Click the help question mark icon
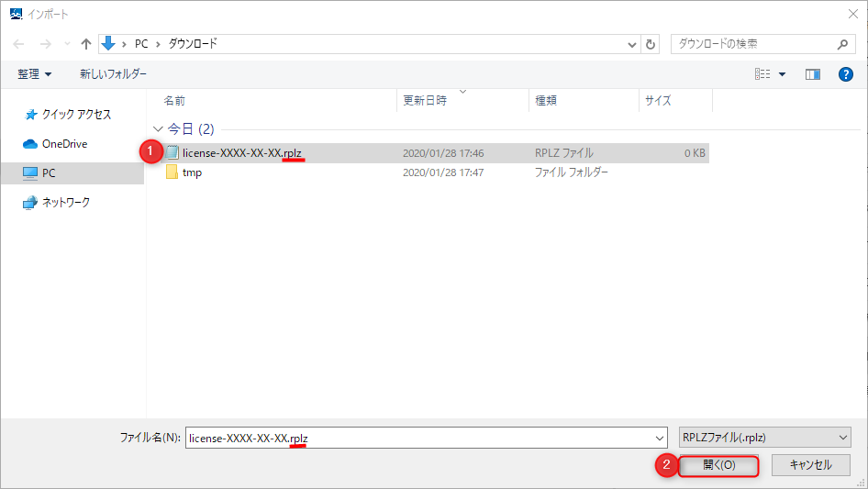Screen dimensions: 868x489 (846, 74)
